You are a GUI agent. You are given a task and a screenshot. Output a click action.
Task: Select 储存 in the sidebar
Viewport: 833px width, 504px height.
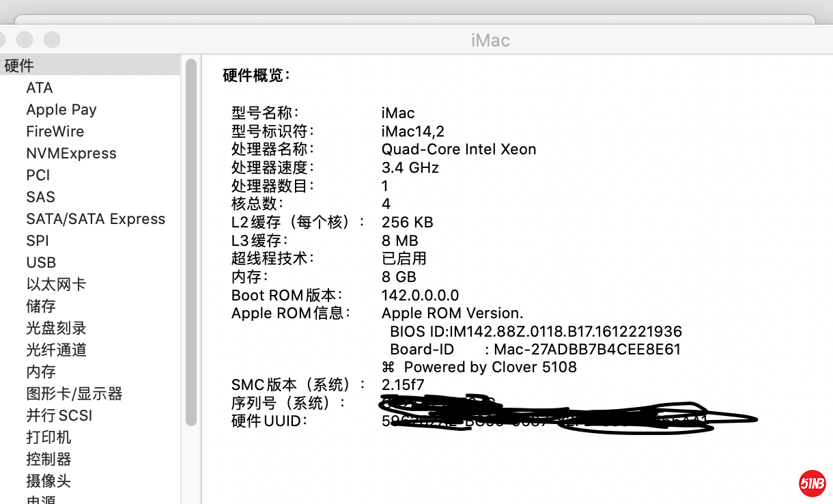[41, 306]
